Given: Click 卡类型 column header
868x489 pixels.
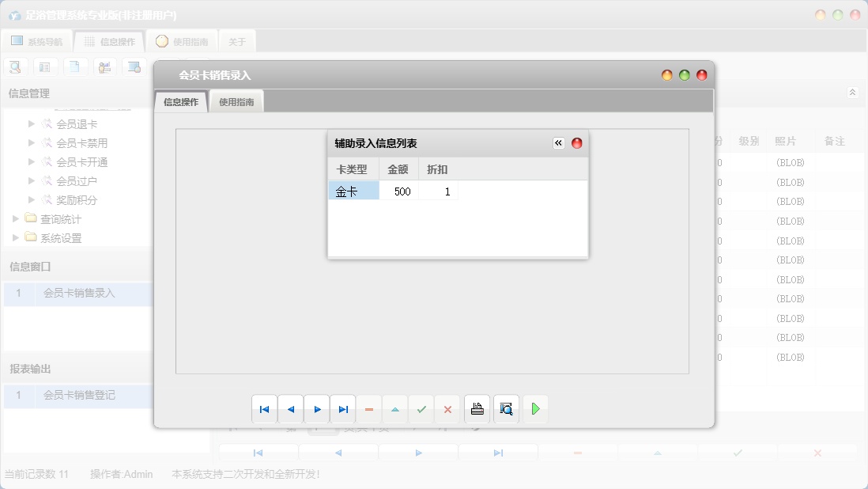Looking at the screenshot, I should [x=352, y=169].
